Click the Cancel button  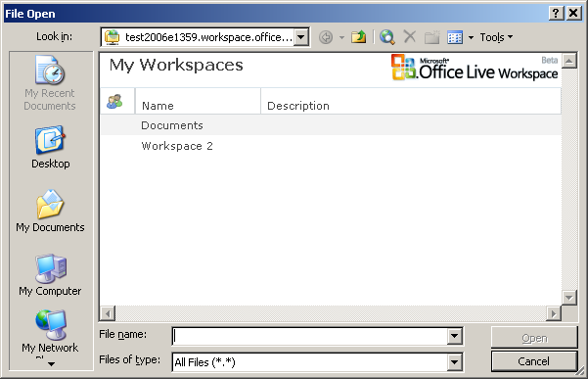(534, 361)
